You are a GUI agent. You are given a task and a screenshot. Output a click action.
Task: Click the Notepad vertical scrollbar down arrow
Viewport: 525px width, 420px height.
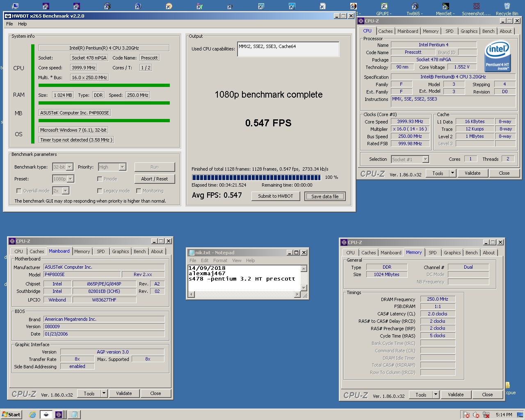[x=304, y=288]
